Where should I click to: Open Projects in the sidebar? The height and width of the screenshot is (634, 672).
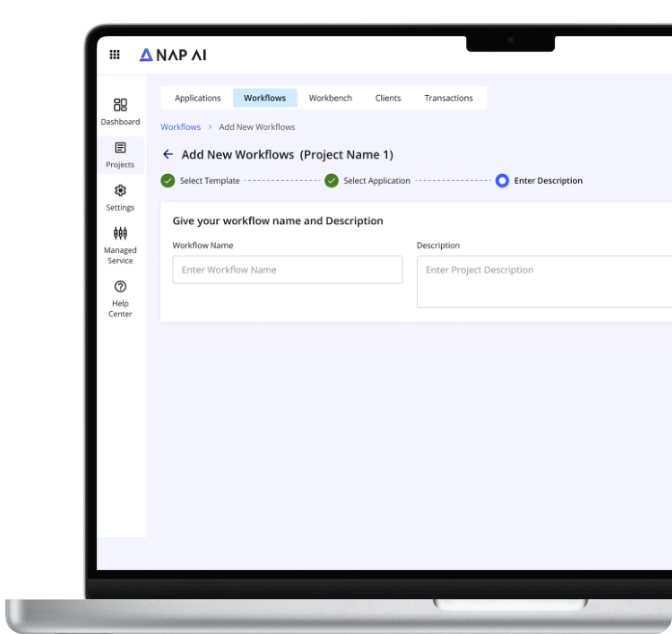[120, 155]
